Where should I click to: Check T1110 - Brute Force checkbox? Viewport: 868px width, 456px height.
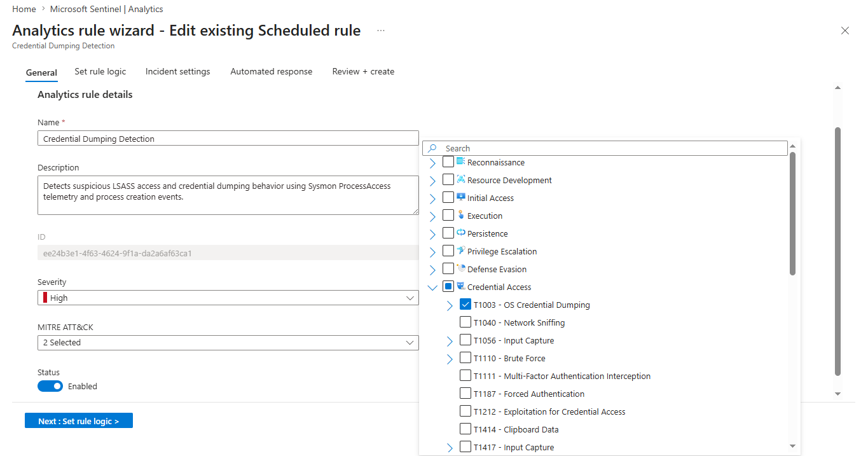tap(465, 358)
